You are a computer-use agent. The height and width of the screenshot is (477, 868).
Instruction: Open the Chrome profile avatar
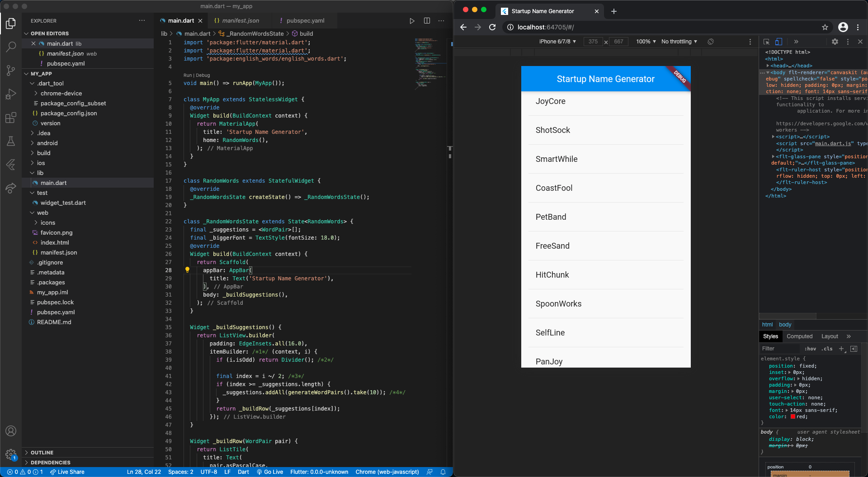pos(843,27)
